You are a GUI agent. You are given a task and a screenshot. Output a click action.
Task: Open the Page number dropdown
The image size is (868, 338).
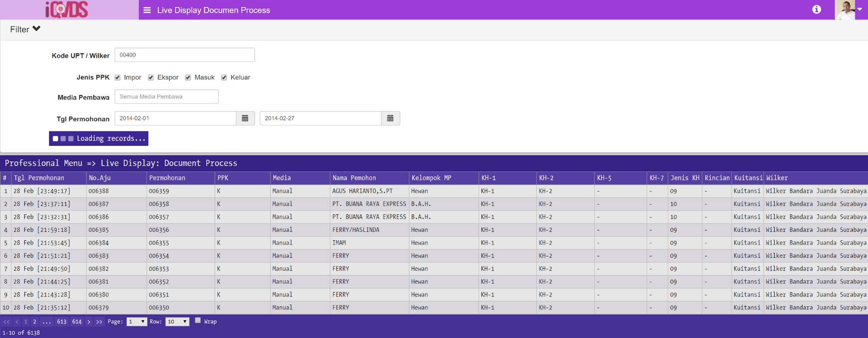pos(137,322)
